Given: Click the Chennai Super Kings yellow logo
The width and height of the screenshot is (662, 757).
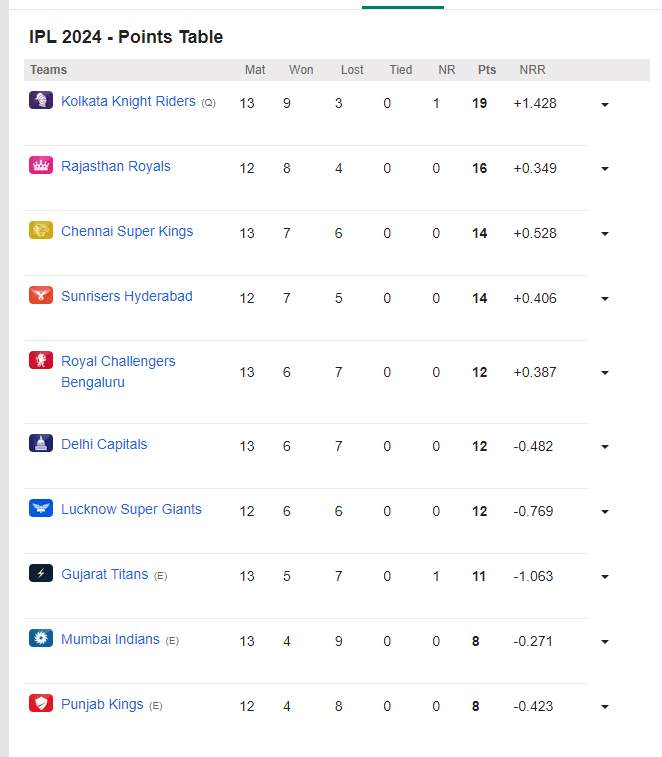Looking at the screenshot, I should [x=41, y=230].
